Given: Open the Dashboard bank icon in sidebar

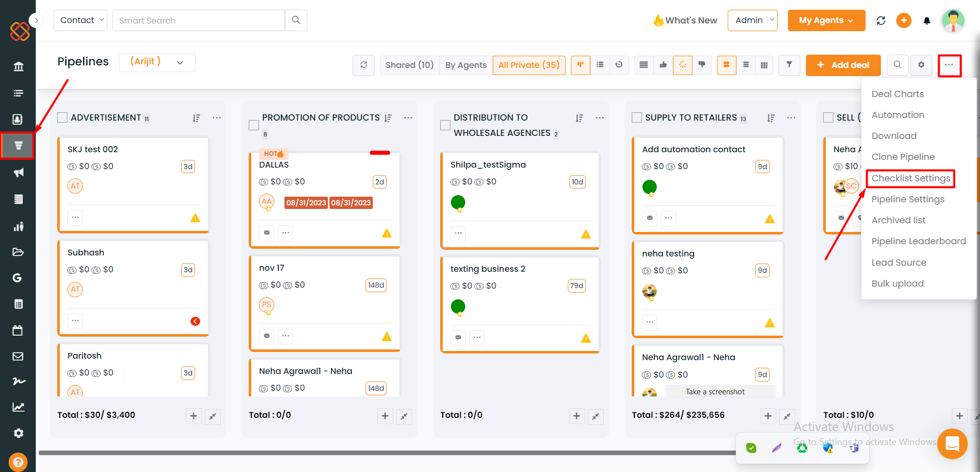Looking at the screenshot, I should (18, 66).
